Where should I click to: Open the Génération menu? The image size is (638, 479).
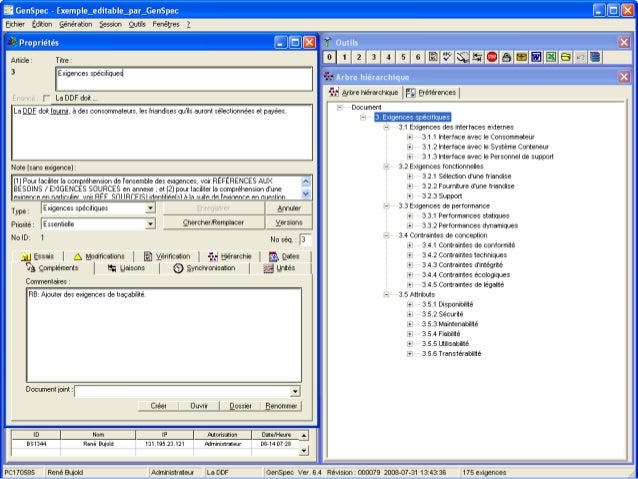[x=76, y=24]
